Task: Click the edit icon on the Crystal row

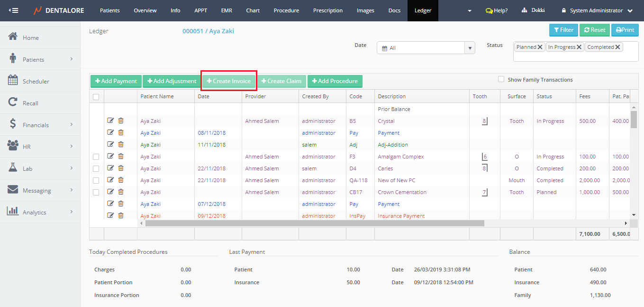Action: click(111, 121)
